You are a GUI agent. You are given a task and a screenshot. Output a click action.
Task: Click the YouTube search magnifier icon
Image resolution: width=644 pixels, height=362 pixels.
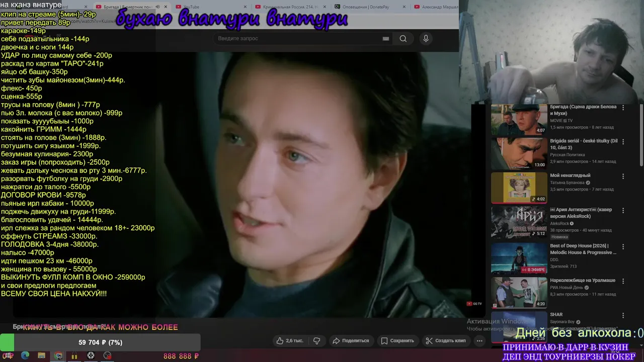403,39
